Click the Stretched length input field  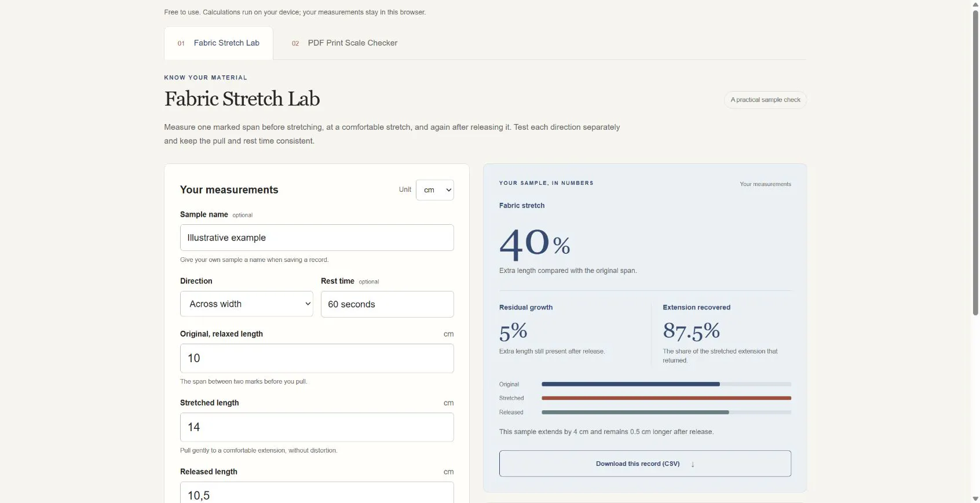pos(317,427)
